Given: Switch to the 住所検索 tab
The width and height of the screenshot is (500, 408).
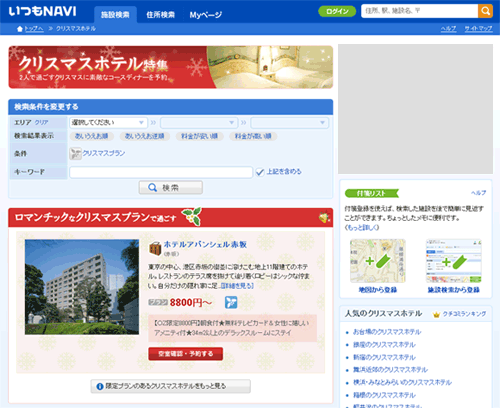Looking at the screenshot, I should (x=160, y=15).
